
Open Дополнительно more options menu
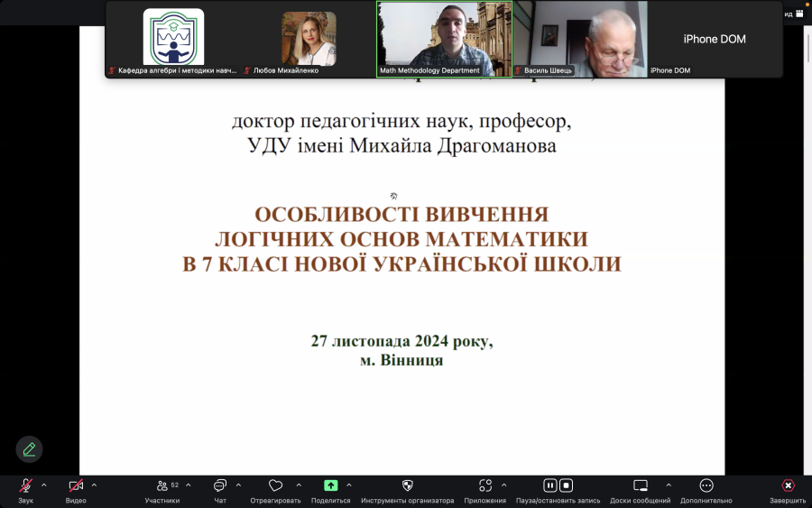click(x=706, y=491)
